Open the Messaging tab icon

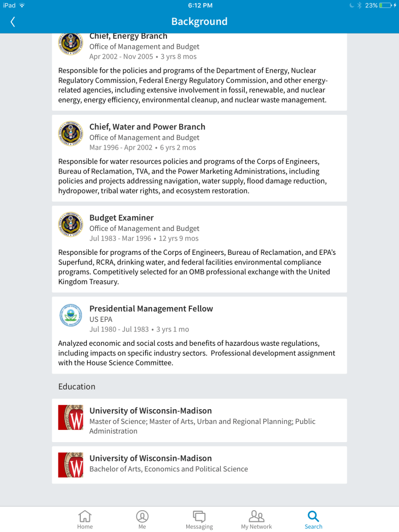point(199,519)
